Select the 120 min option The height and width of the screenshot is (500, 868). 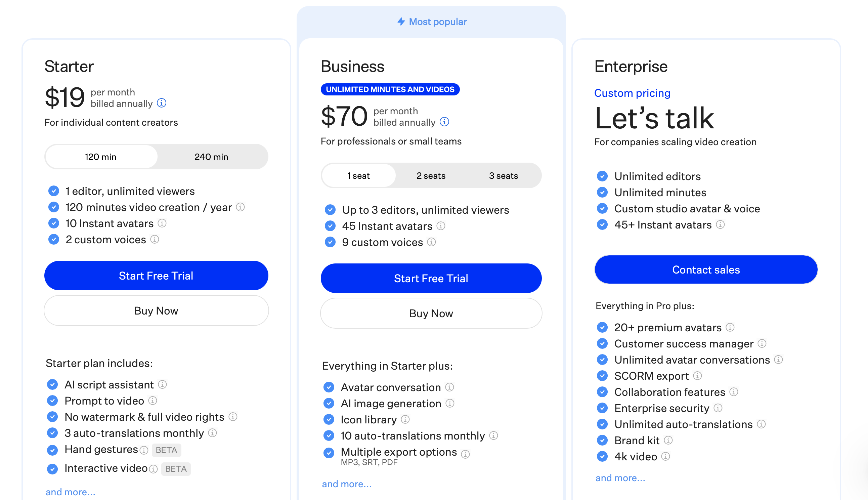pos(101,157)
